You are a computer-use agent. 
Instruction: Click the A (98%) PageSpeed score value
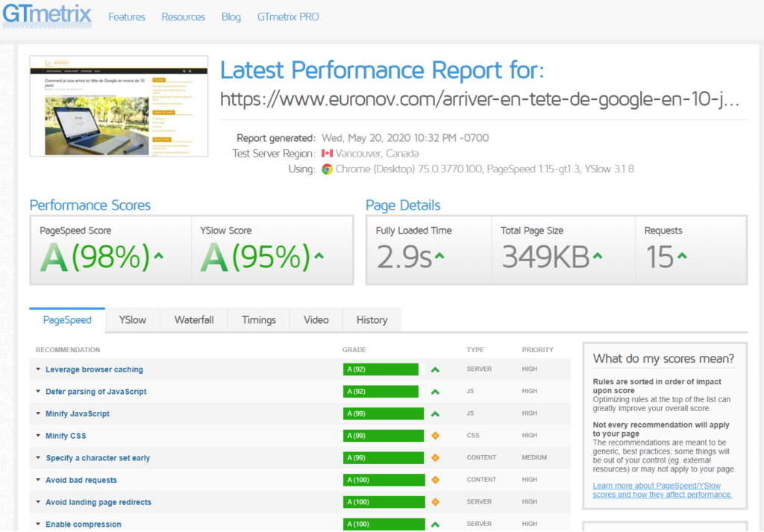[95, 257]
